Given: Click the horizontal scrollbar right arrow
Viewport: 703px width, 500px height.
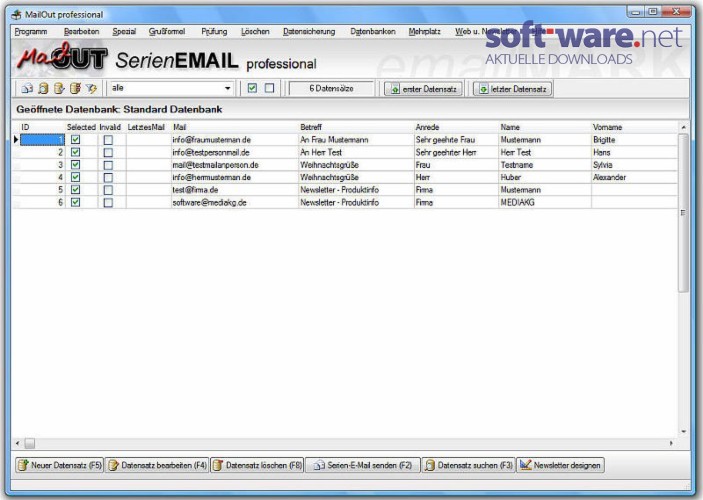Looking at the screenshot, I should (671, 443).
